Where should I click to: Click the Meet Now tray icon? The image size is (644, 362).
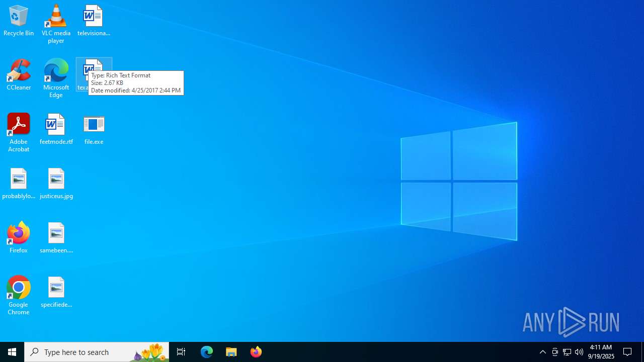(555, 352)
